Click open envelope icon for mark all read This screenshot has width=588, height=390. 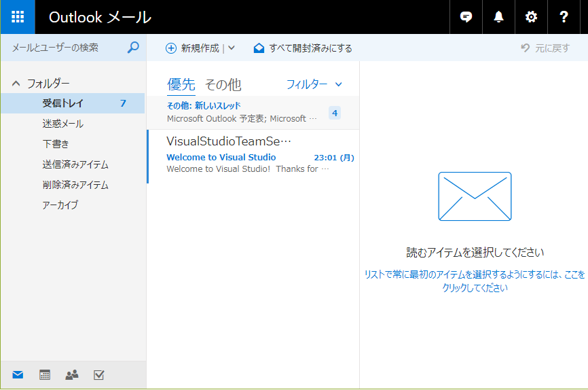[259, 48]
